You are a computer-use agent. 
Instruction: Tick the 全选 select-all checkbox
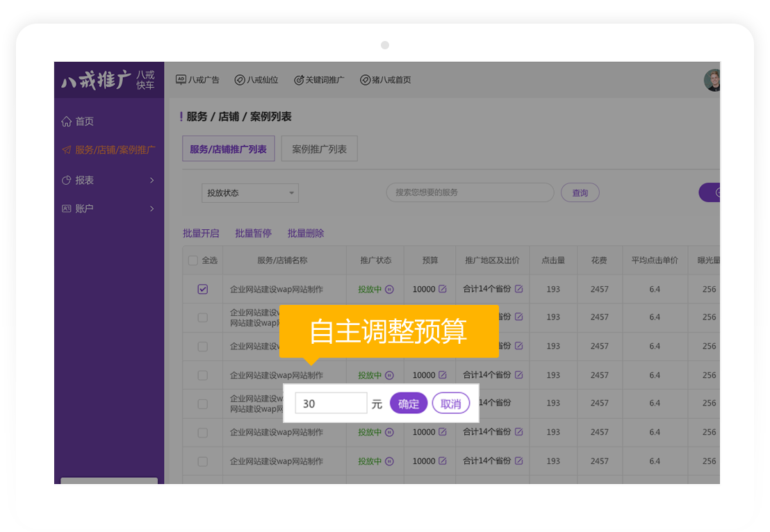[x=193, y=260]
